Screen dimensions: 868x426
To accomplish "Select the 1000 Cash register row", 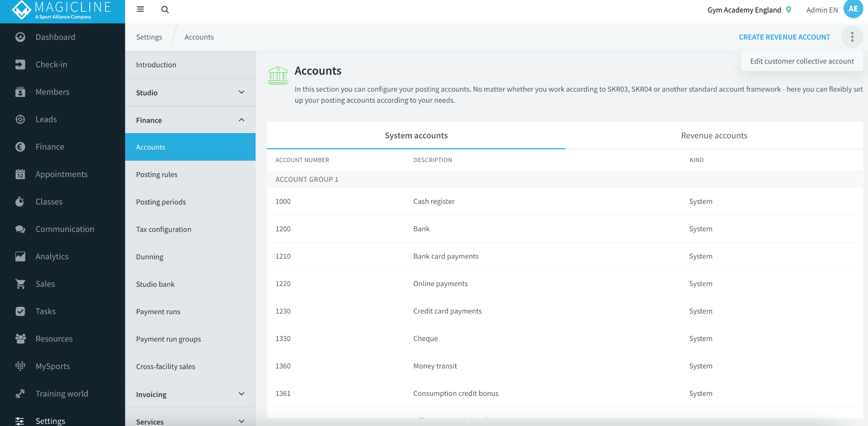I will coord(565,202).
